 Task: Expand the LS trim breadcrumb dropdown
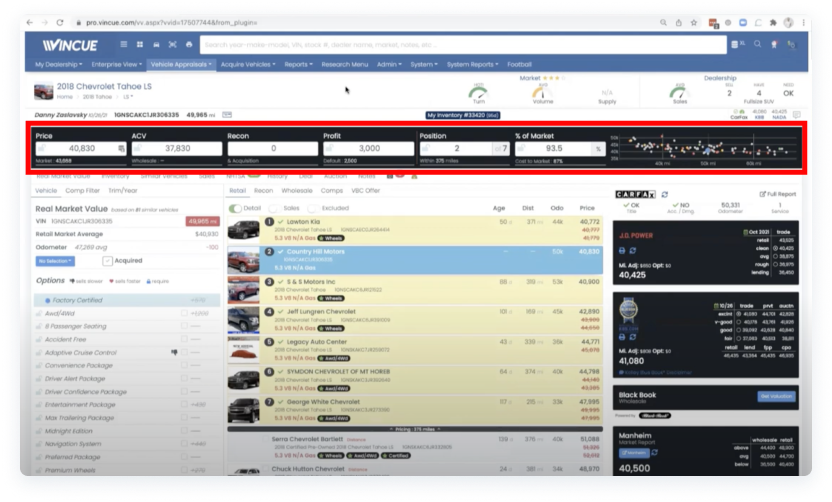coord(128,97)
